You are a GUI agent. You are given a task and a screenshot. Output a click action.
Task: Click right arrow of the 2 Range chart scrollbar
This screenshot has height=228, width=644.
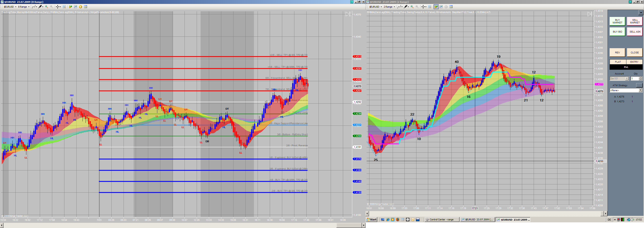click(605, 213)
